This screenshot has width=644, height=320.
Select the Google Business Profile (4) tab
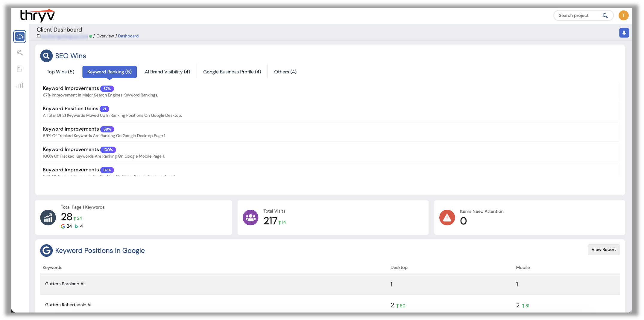232,72
